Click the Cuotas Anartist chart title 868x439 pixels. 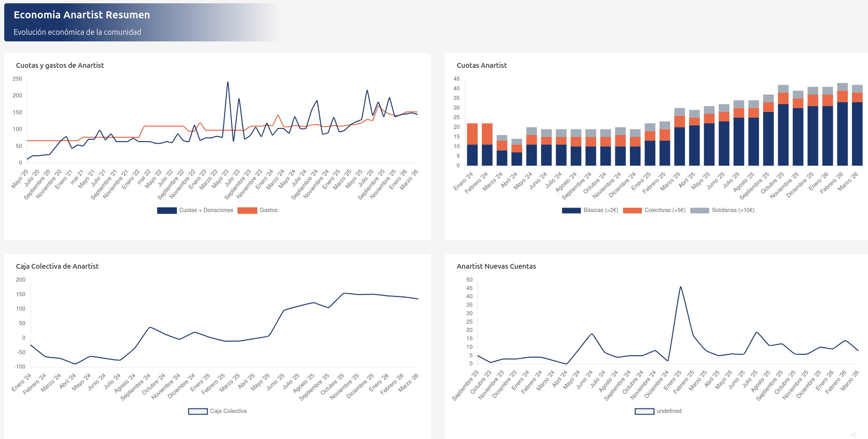click(x=481, y=65)
